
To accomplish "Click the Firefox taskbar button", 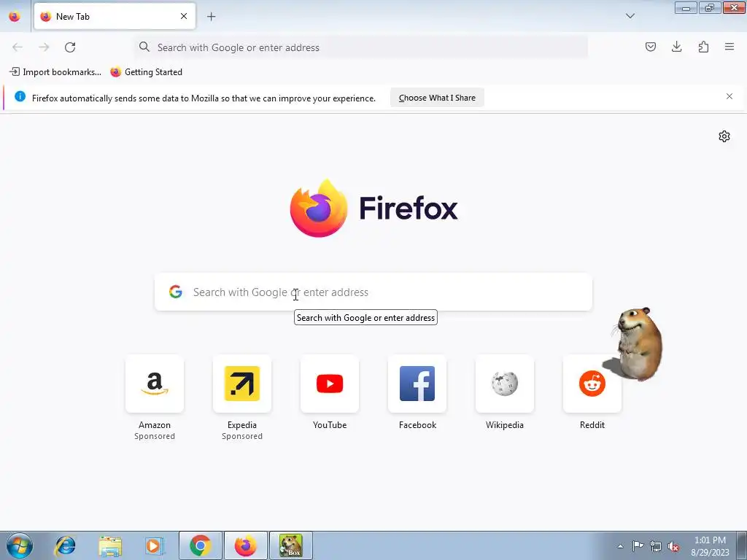I will click(x=246, y=545).
